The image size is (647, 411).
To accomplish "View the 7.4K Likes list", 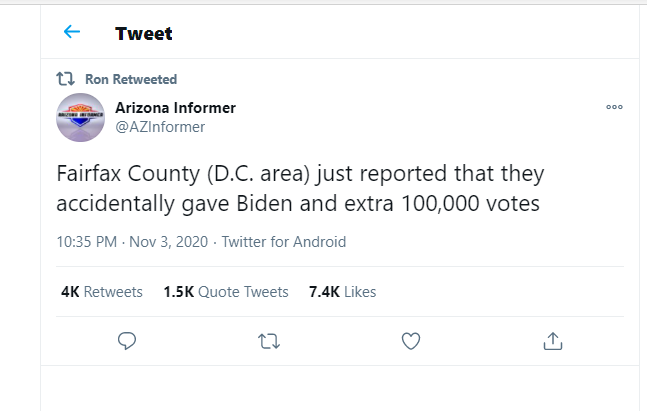I will click(342, 292).
